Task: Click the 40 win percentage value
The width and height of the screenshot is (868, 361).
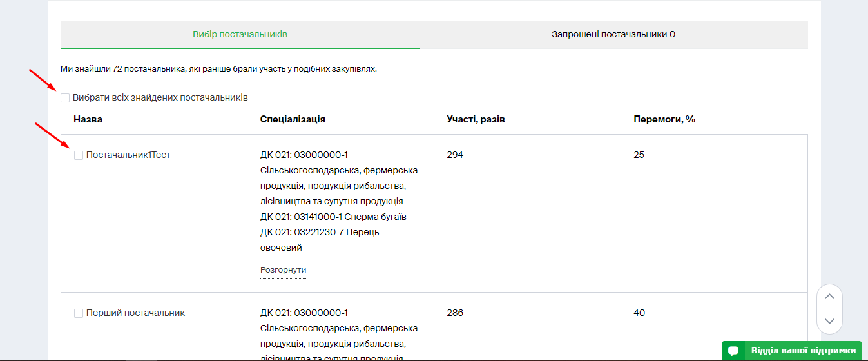Action: [x=639, y=313]
